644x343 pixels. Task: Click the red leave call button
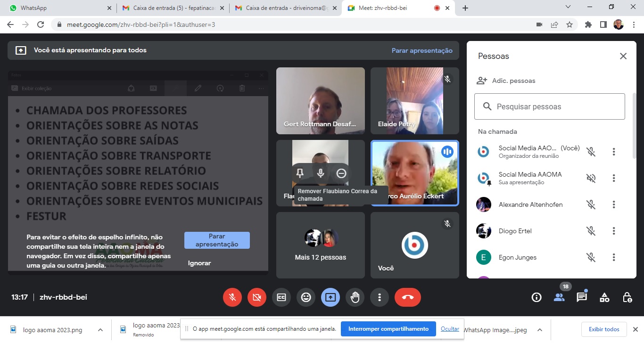(x=408, y=297)
